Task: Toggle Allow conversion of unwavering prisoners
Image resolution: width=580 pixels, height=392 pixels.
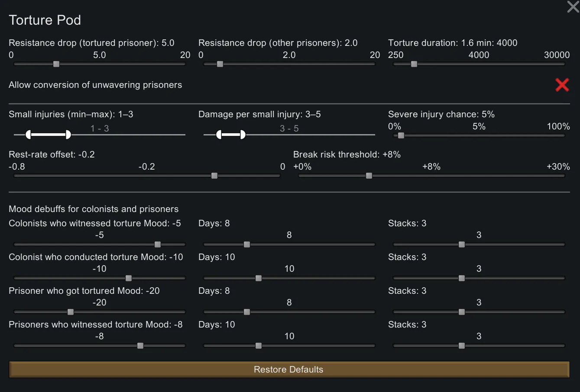Action: click(562, 85)
